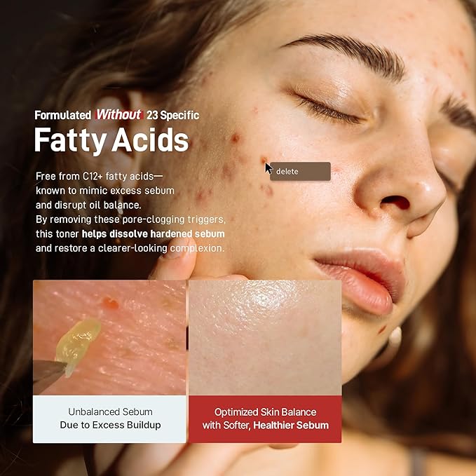This screenshot has width=476, height=476.
Task: Select the word Formulated in the subtitle
Action: point(62,115)
